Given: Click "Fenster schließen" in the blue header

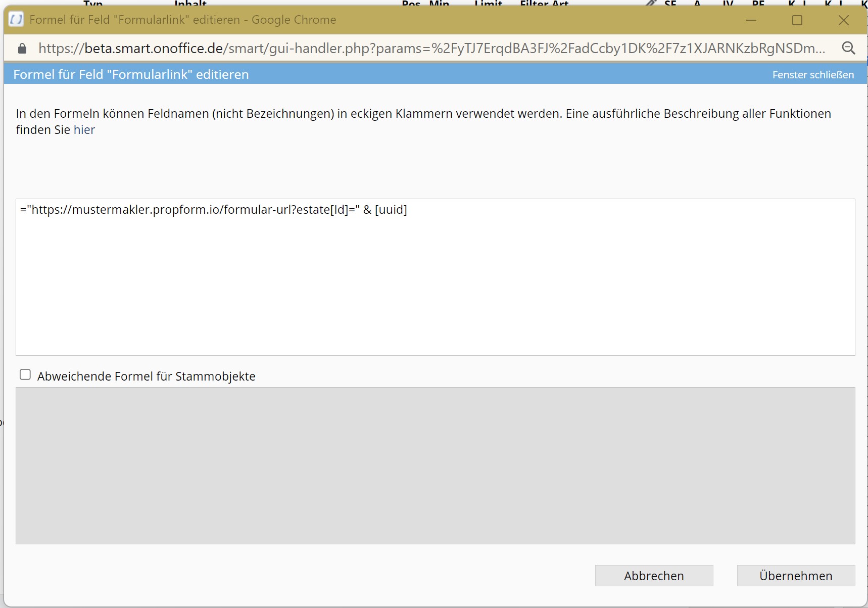Looking at the screenshot, I should click(812, 75).
